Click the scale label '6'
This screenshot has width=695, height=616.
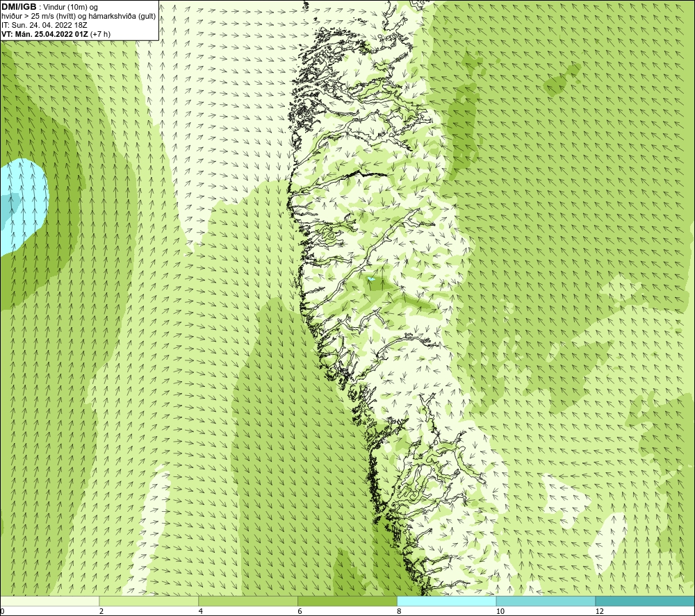300,612
